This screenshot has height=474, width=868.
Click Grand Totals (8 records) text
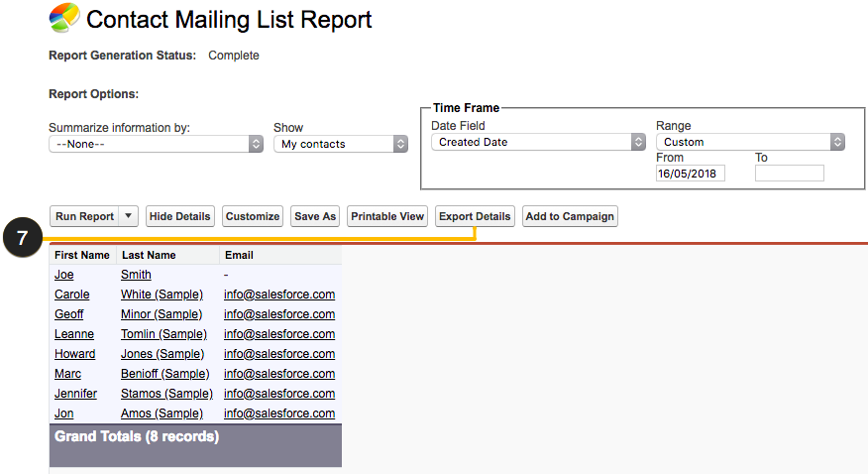(x=137, y=437)
